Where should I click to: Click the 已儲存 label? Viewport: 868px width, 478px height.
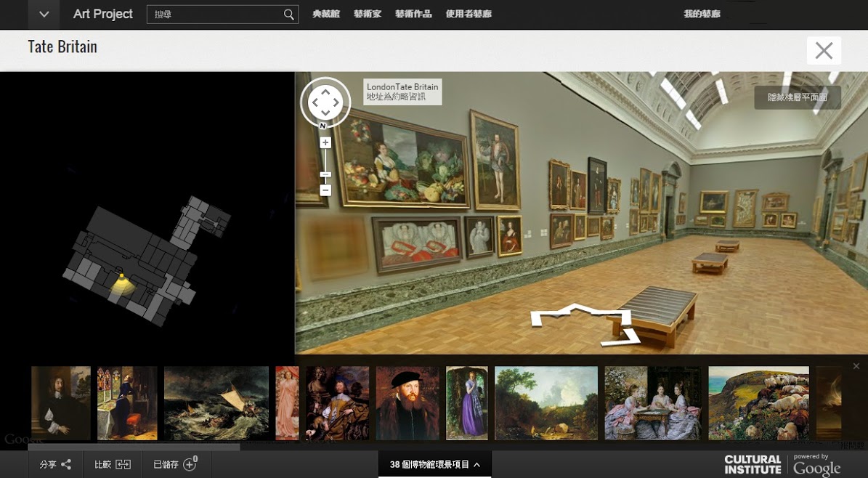tap(166, 464)
